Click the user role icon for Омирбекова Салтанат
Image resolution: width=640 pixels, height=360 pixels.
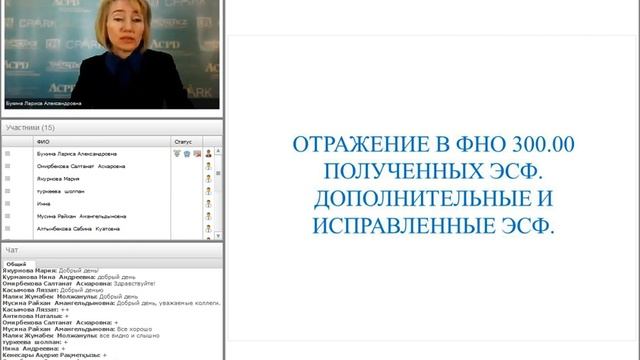click(209, 166)
